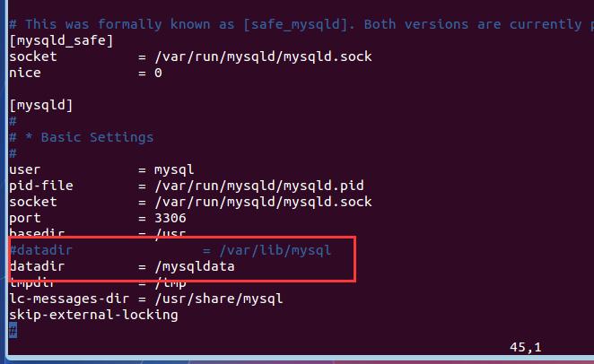Click the Basic Settings comment line
This screenshot has width=594, height=364.
point(82,137)
